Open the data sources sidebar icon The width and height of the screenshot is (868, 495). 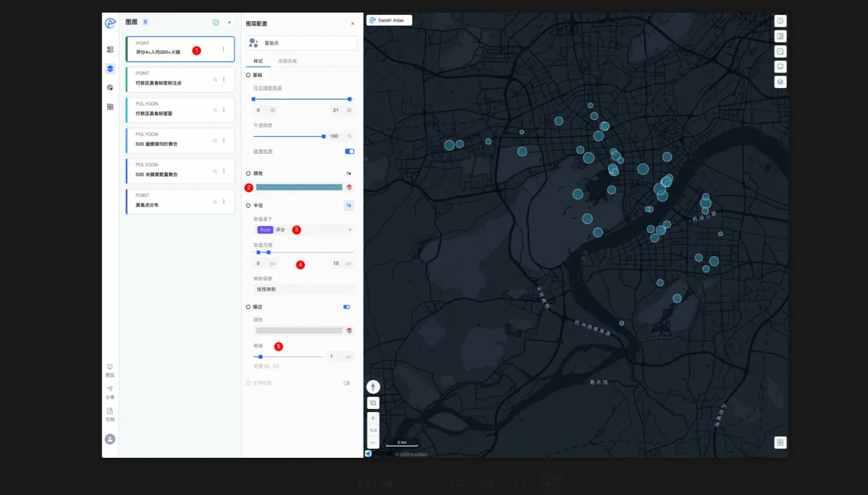pos(110,49)
